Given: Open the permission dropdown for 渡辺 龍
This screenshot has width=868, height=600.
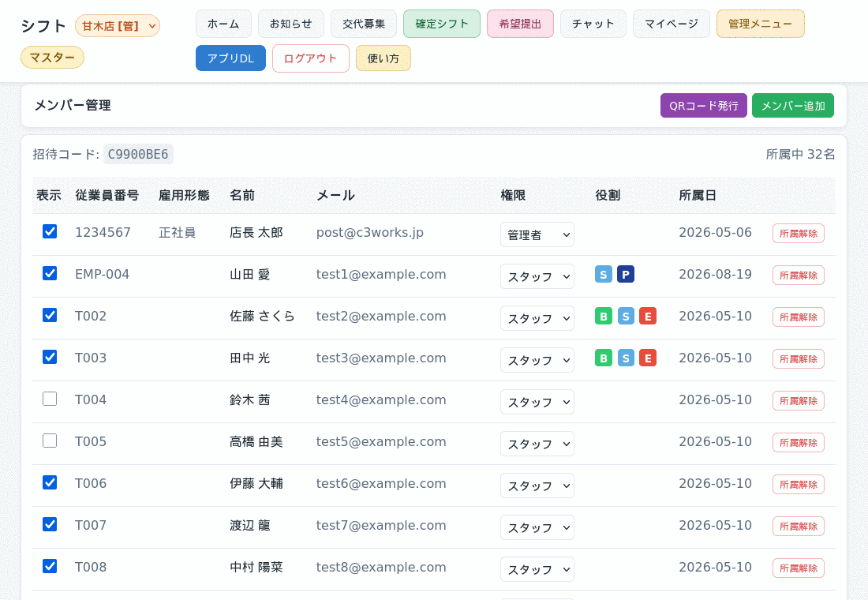Looking at the screenshot, I should 537,527.
